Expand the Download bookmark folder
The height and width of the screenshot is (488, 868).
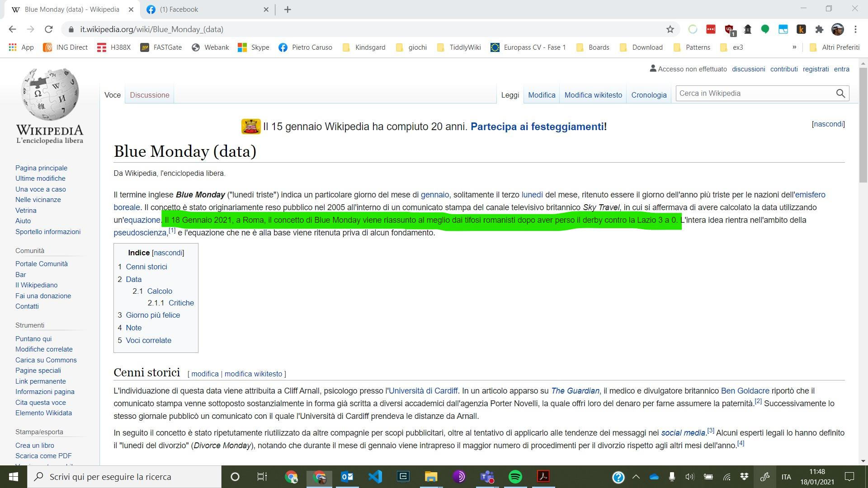point(641,47)
